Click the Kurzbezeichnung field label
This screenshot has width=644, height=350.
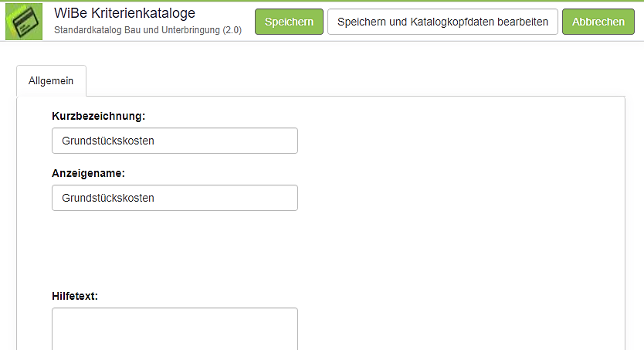98,117
